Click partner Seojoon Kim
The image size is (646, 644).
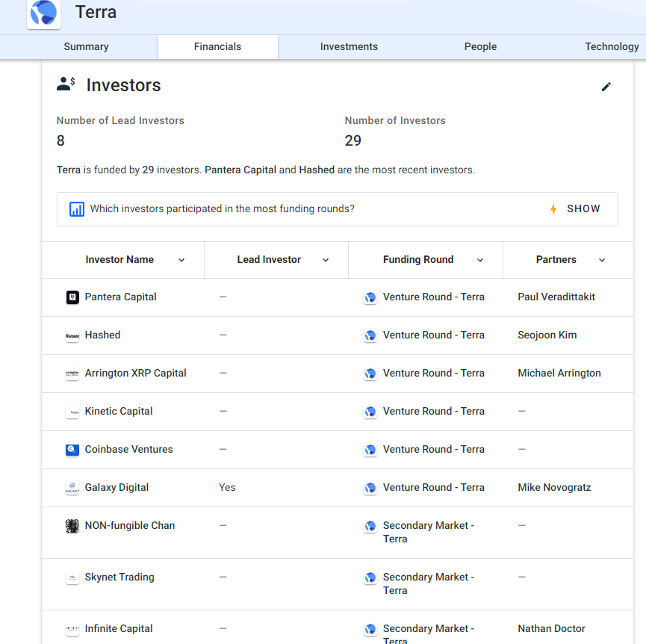pyautogui.click(x=547, y=335)
